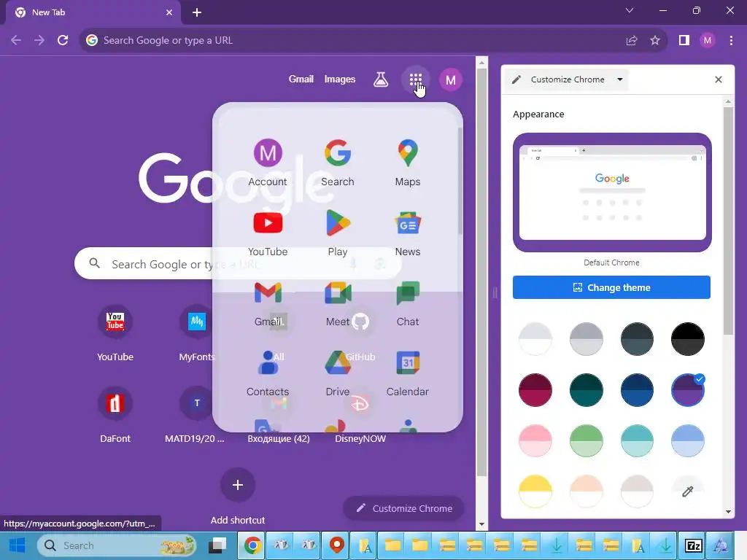Select the light green color swatch
The width and height of the screenshot is (747, 560).
[586, 441]
